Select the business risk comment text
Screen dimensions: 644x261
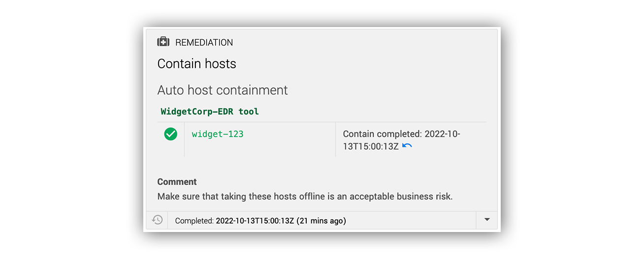[305, 197]
